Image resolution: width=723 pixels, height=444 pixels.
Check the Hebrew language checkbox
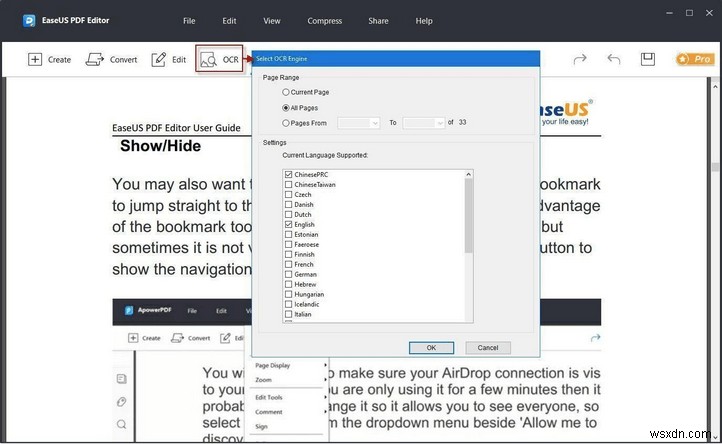[289, 284]
